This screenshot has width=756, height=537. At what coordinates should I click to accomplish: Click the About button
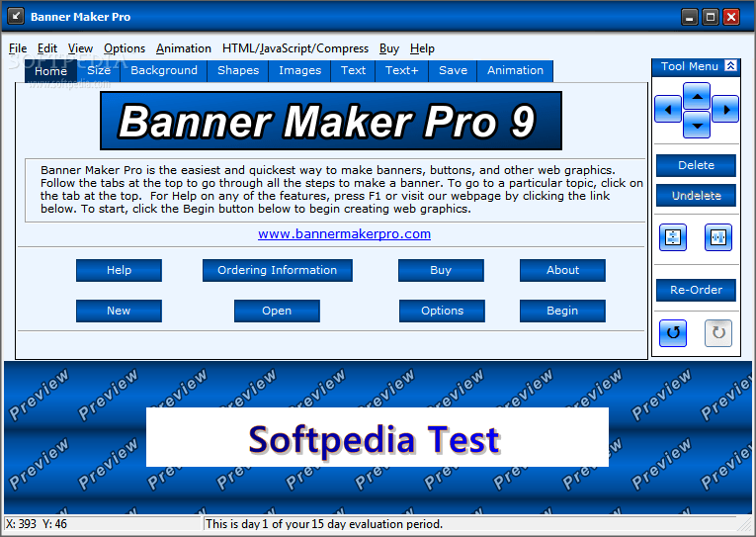point(562,270)
